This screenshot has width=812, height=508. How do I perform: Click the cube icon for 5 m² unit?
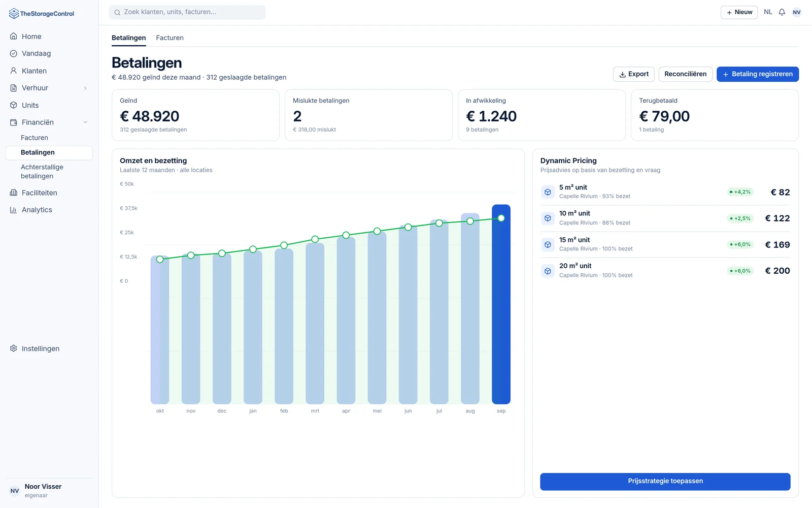(548, 192)
